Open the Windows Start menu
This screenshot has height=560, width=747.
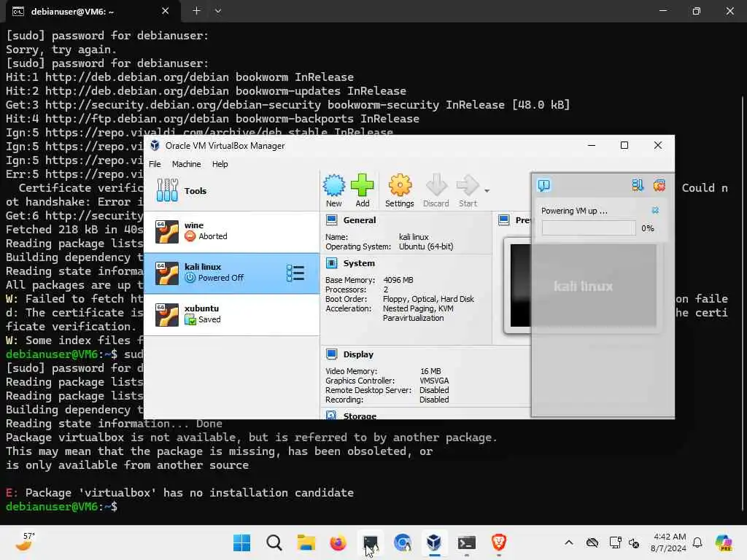click(241, 542)
